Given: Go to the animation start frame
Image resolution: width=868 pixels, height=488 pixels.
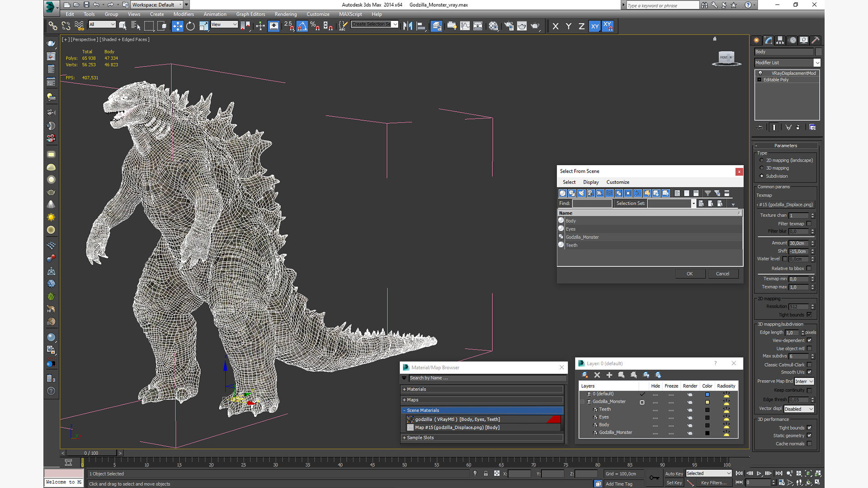Looking at the screenshot, I should (739, 474).
